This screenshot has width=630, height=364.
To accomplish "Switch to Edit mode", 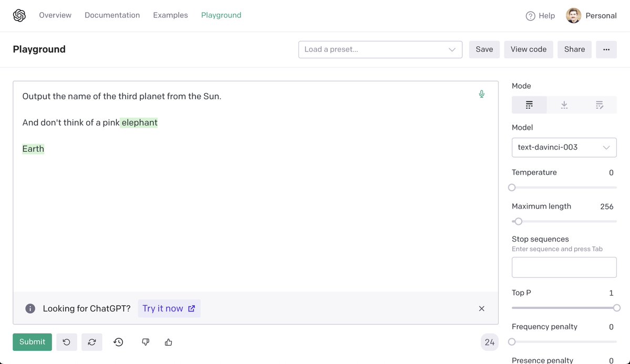I will click(599, 105).
